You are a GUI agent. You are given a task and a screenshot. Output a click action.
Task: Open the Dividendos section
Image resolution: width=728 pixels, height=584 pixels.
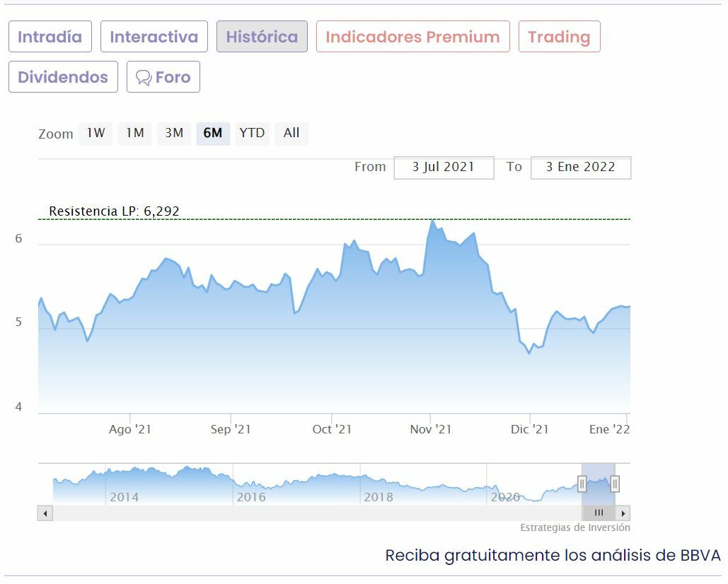(63, 77)
